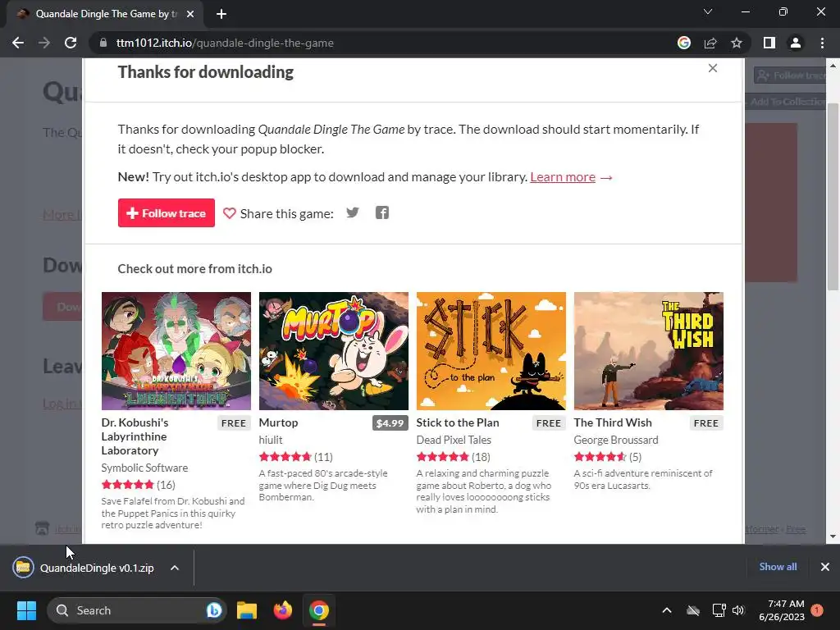Bookmark this tab with the star
This screenshot has width=840, height=630.
coord(737,43)
